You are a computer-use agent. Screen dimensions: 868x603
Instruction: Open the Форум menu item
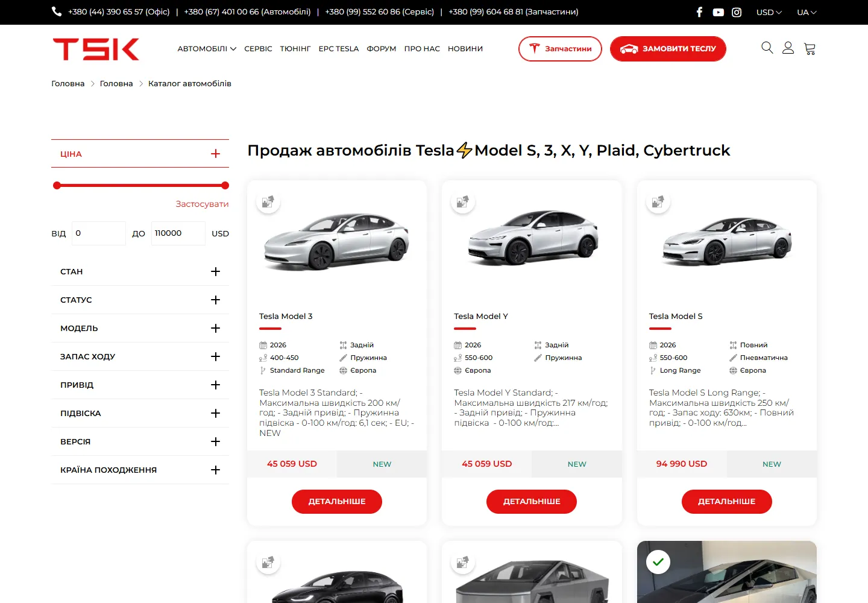tap(382, 49)
